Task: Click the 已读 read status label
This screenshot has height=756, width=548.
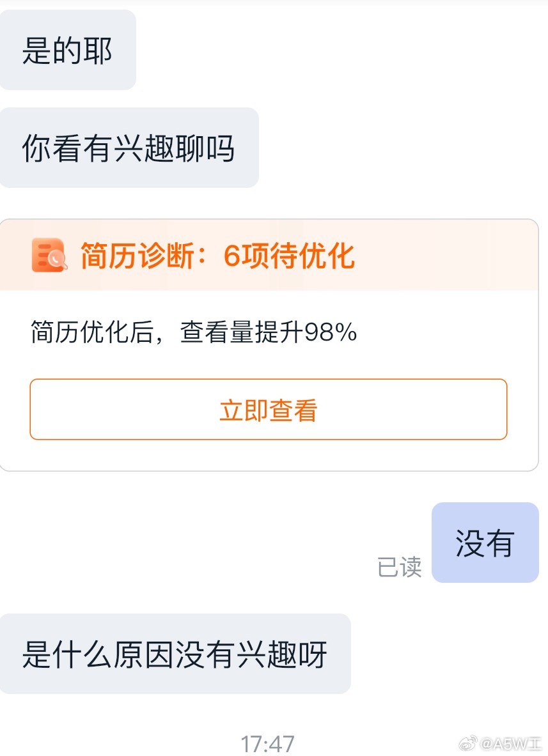Action: click(x=400, y=567)
